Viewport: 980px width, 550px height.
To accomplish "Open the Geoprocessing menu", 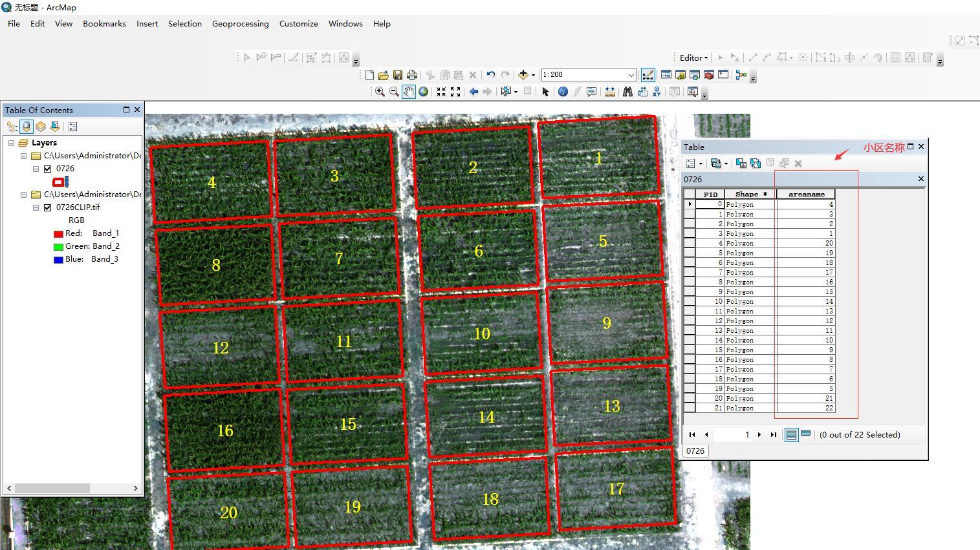I will pos(240,24).
